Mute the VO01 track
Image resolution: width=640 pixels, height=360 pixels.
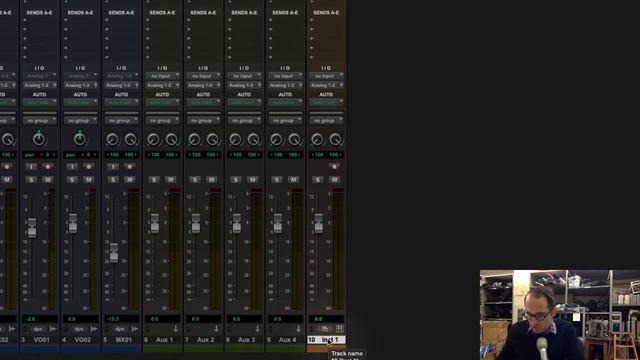click(x=48, y=180)
